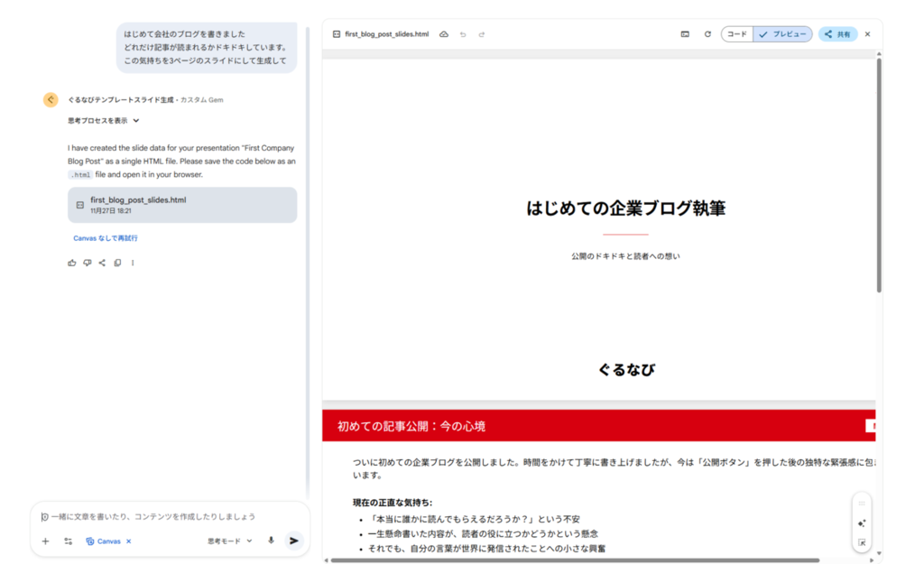
Task: Click the thumbs up icon below response
Action: 72,263
